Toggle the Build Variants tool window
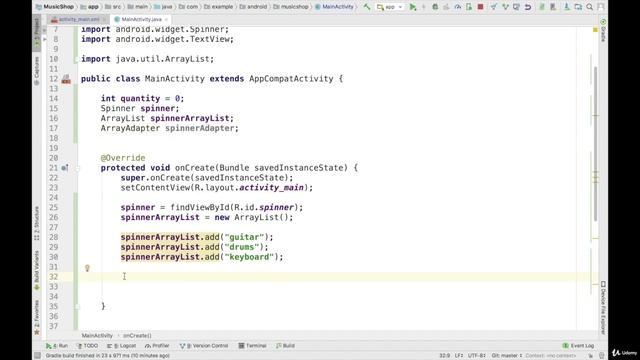 pyautogui.click(x=37, y=271)
